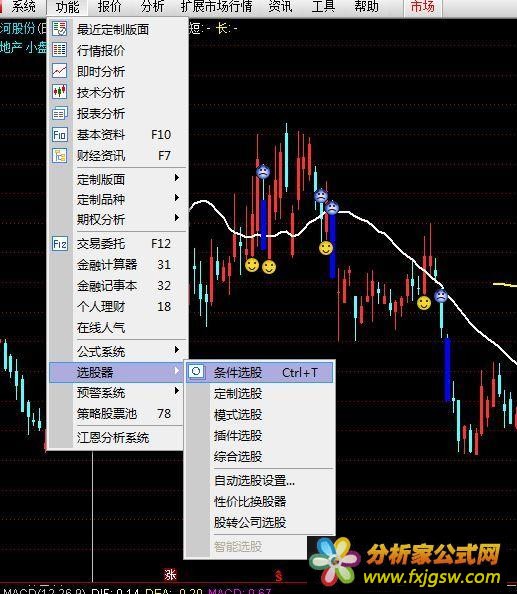517x594 pixels.
Task: Click the 技术分析 candlestick icon
Action: (59, 92)
